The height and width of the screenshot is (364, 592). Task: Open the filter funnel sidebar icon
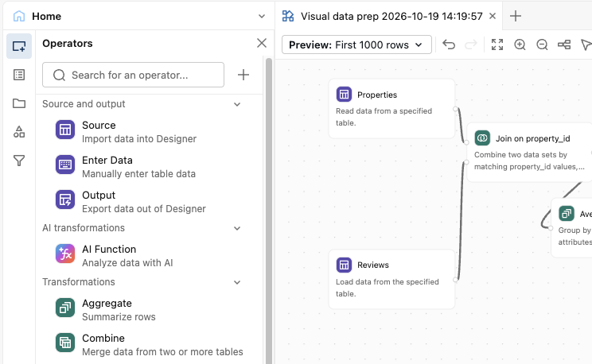pos(19,161)
